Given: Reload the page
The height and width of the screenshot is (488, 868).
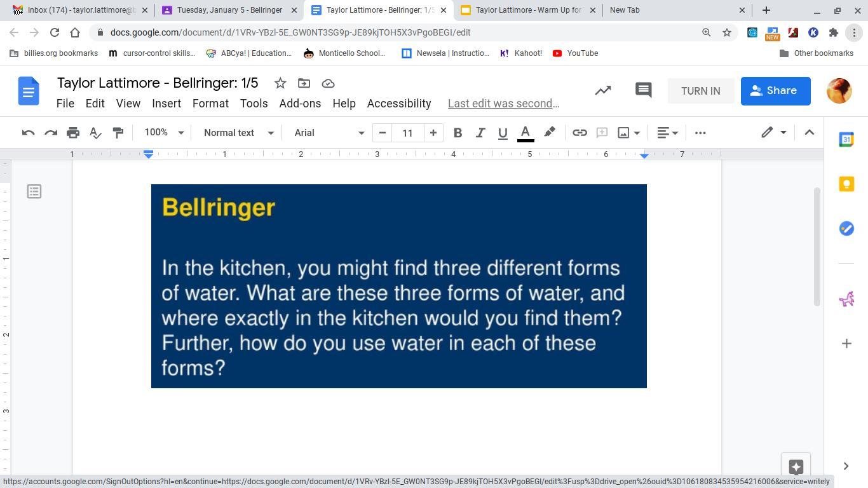Looking at the screenshot, I should [x=55, y=32].
